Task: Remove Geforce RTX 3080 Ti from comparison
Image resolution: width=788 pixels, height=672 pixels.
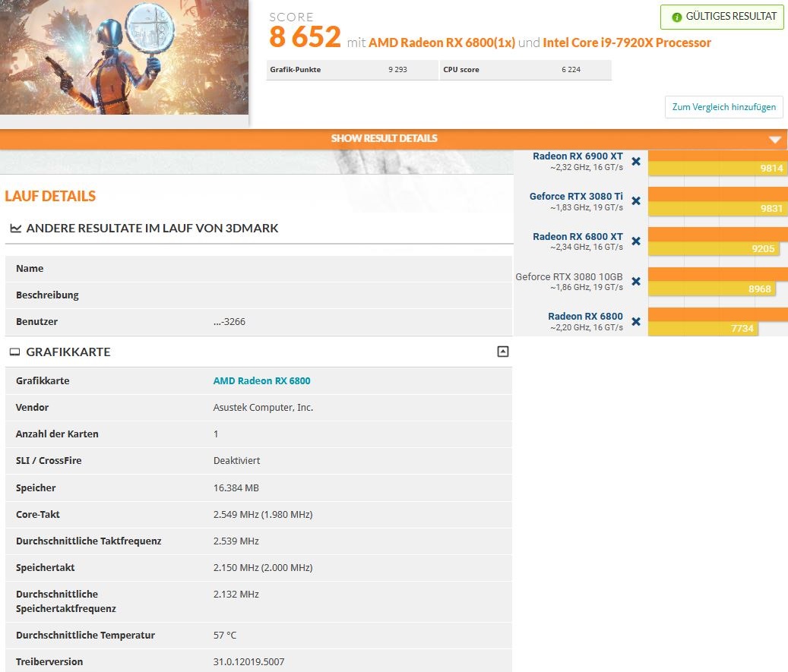Action: point(636,201)
